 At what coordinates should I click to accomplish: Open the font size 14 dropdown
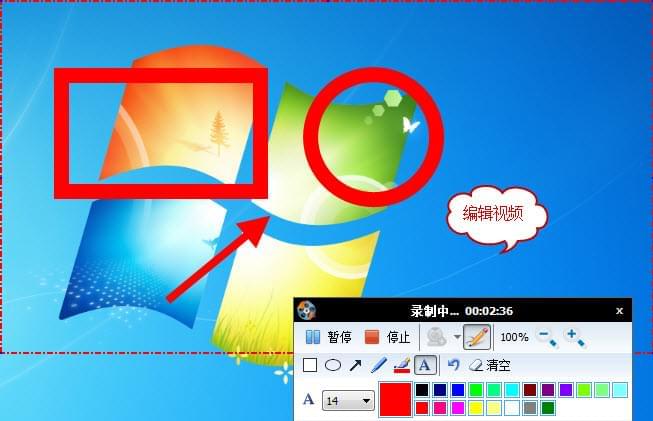tap(348, 400)
